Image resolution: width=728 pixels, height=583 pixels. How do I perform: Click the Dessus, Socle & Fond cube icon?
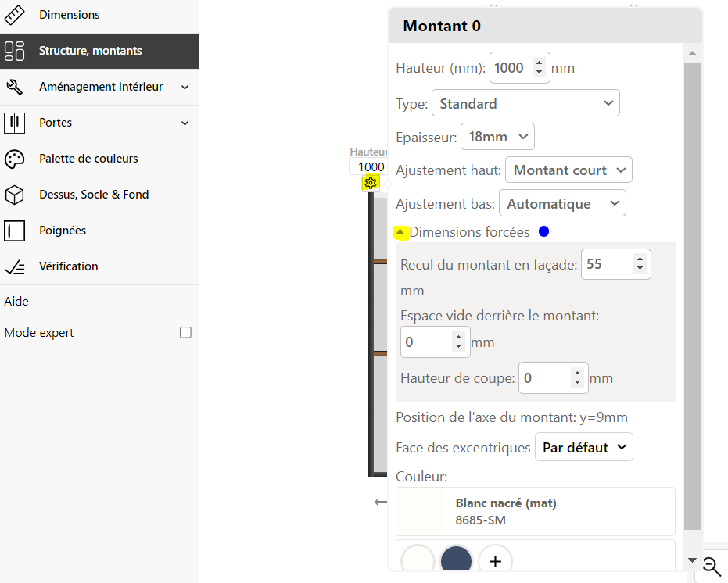14,195
